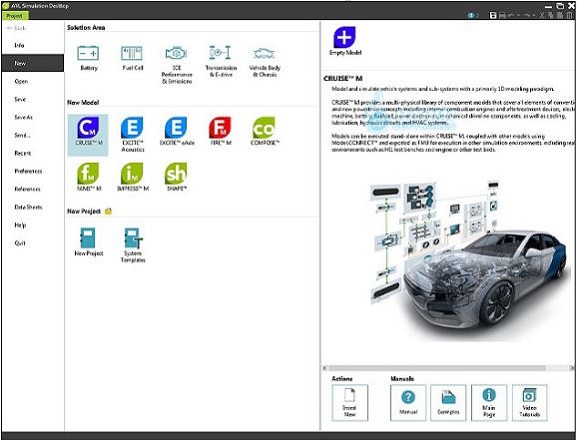Viewport: 578px width, 440px height.
Task: Select the CRUISE M new model icon
Action: [x=88, y=135]
